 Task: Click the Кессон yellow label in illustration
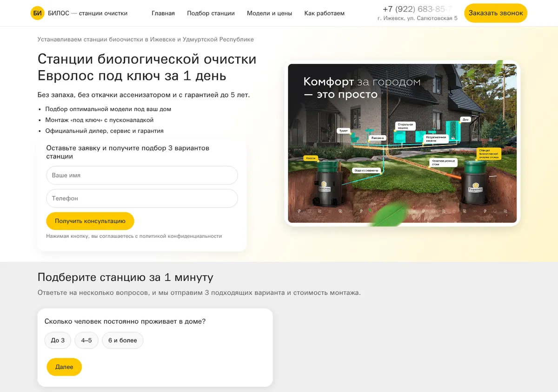[310, 158]
